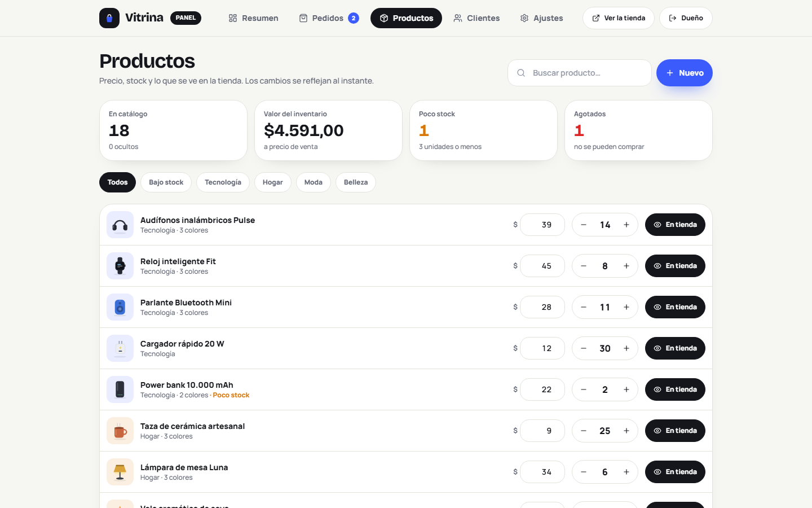Click the Ver la tienda button
812x508 pixels.
click(619, 18)
